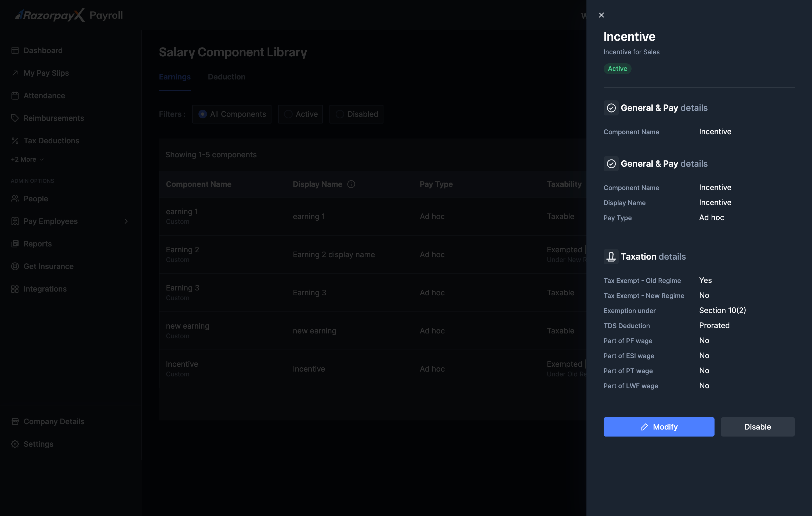
Task: Click the Disable button
Action: pyautogui.click(x=757, y=427)
